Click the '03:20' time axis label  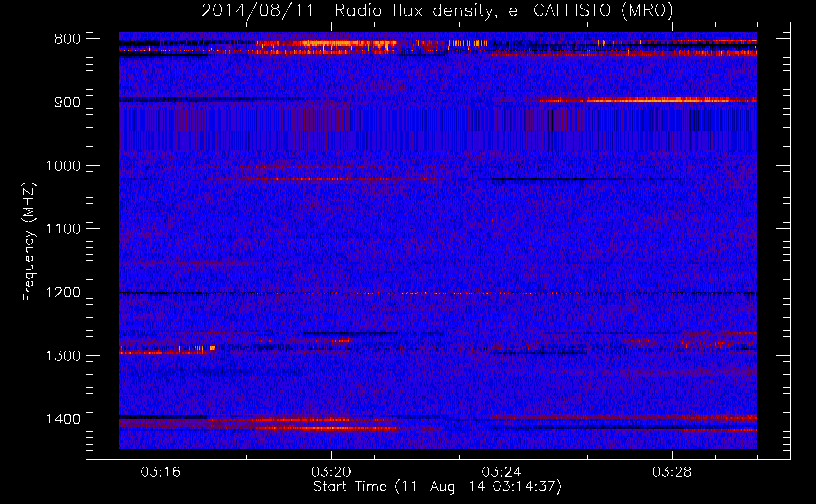[x=331, y=472]
